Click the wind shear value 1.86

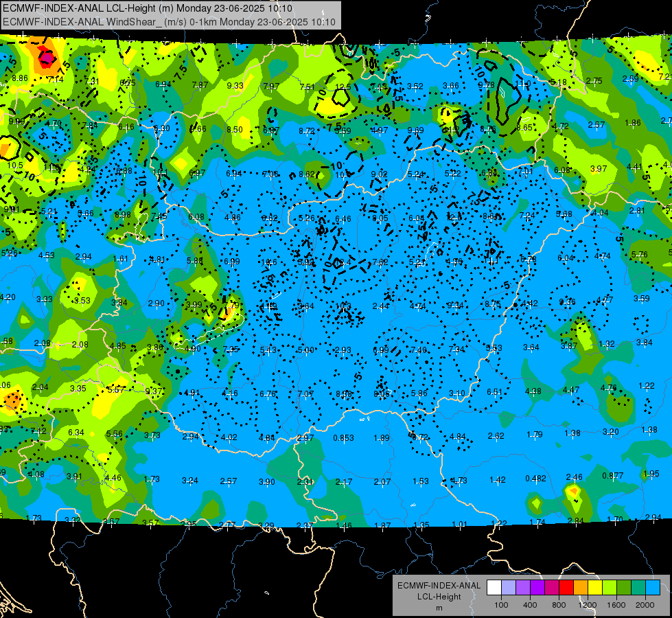click(633, 123)
